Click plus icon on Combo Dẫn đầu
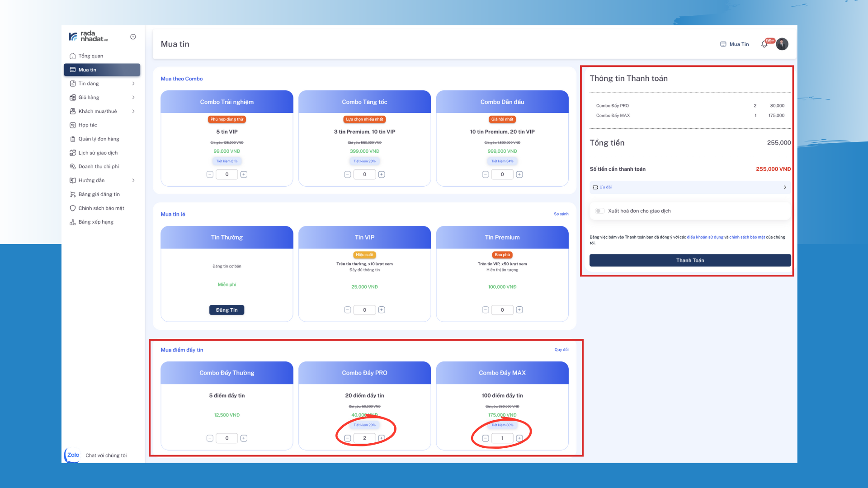The width and height of the screenshot is (868, 488). coord(519,174)
